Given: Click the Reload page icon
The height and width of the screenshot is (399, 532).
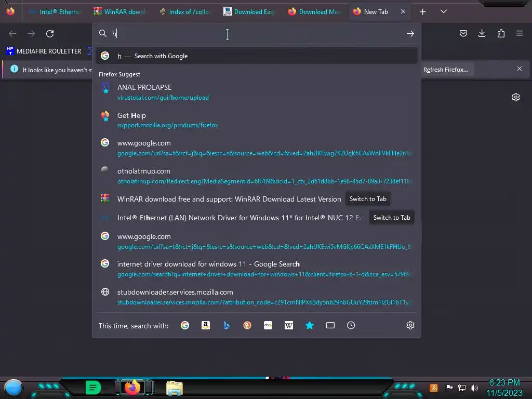Looking at the screenshot, I should point(50,34).
